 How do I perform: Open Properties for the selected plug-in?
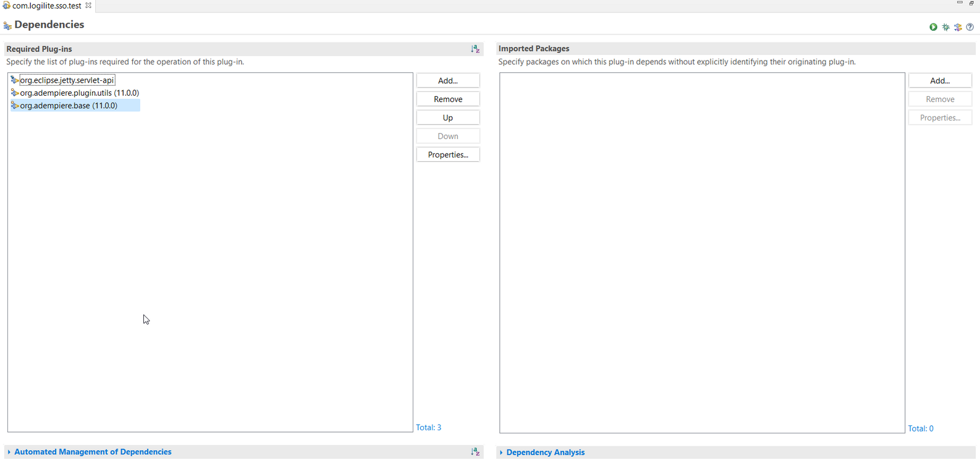pos(448,155)
